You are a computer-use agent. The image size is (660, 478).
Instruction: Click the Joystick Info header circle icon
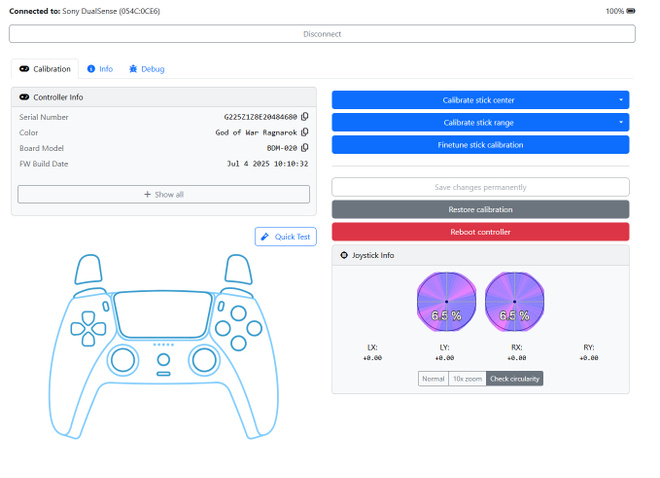pos(344,255)
